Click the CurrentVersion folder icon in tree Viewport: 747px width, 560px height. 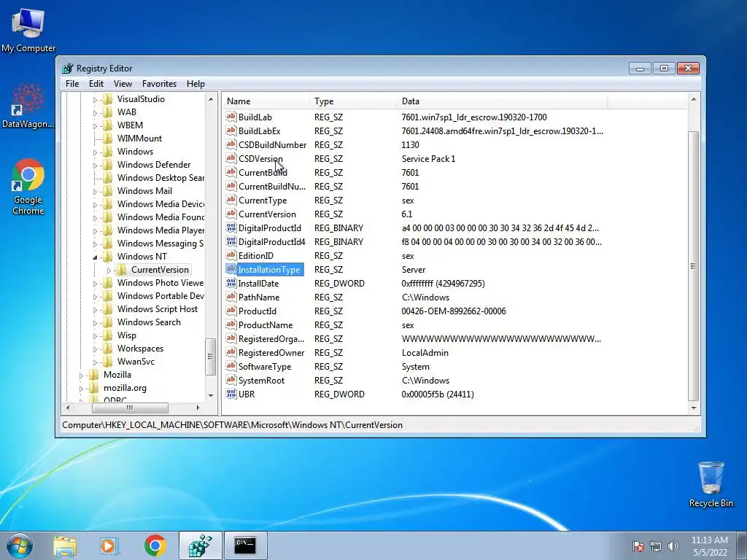pos(122,270)
